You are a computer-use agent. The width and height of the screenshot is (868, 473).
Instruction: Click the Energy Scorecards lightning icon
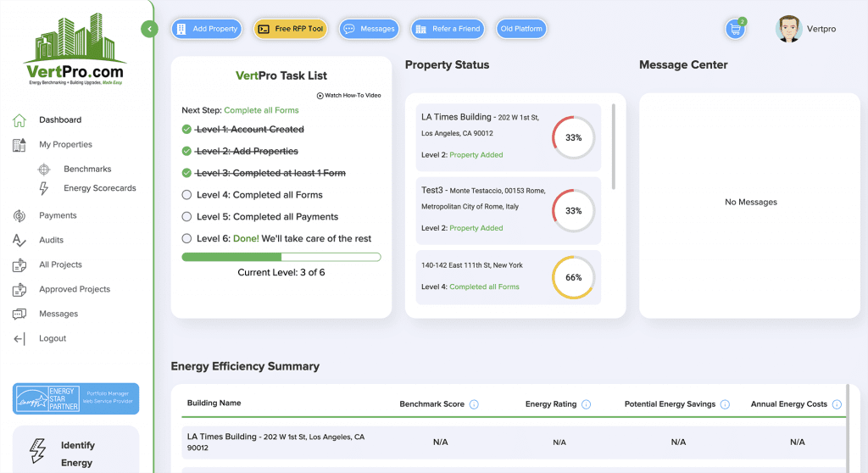point(44,188)
